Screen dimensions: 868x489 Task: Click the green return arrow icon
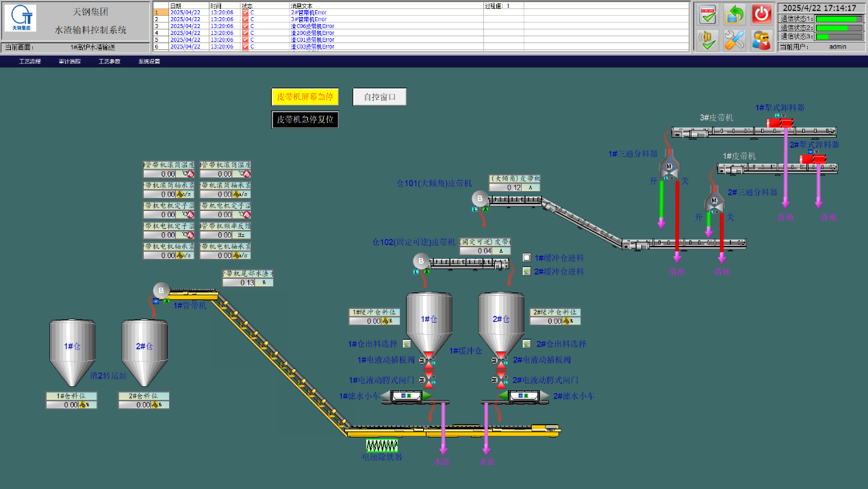click(x=735, y=14)
